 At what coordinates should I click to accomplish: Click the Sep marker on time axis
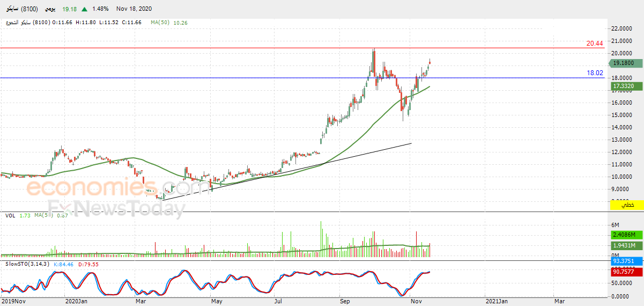point(345,302)
